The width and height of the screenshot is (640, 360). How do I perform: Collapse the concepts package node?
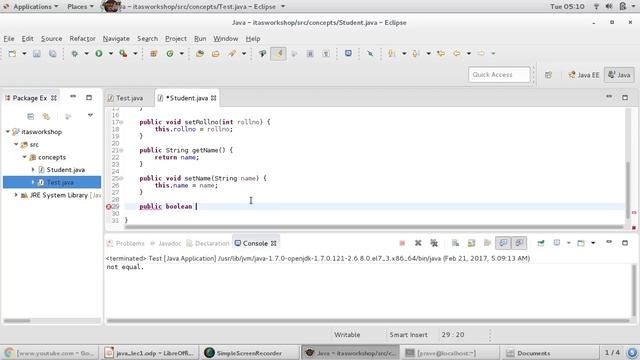click(x=24, y=157)
